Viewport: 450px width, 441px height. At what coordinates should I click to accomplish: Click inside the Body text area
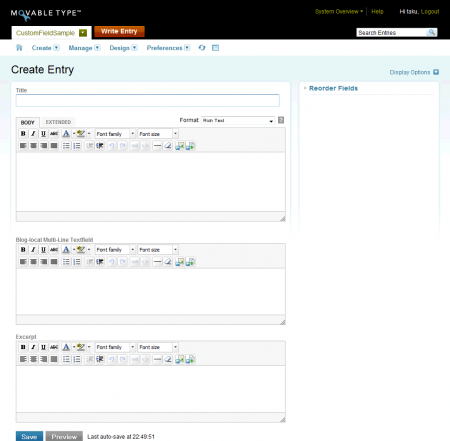click(151, 182)
